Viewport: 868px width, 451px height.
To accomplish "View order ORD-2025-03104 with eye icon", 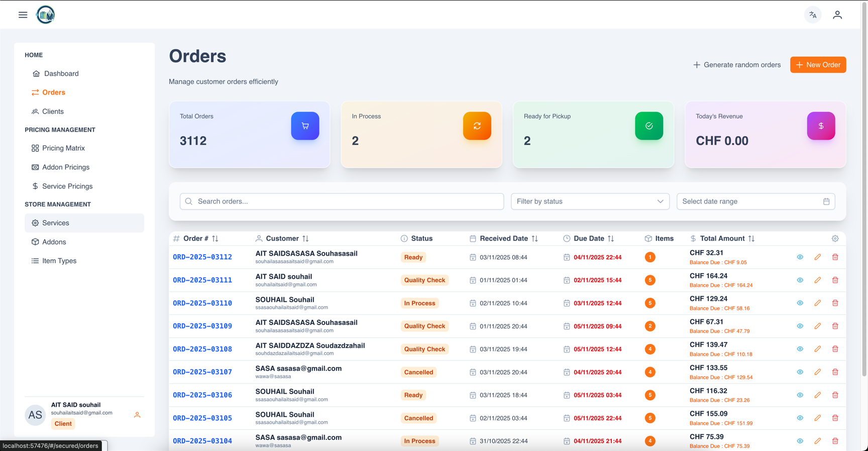I will point(800,441).
